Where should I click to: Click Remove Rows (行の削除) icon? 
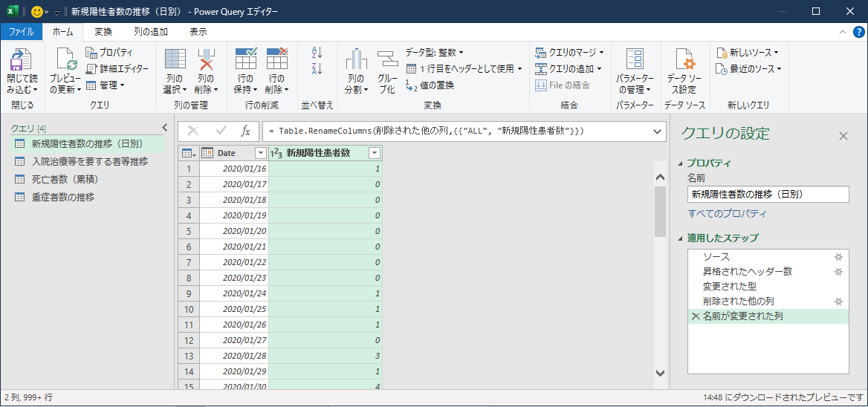click(276, 59)
